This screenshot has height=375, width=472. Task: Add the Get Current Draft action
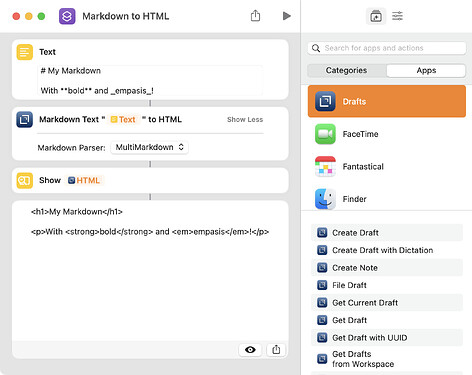(x=387, y=303)
